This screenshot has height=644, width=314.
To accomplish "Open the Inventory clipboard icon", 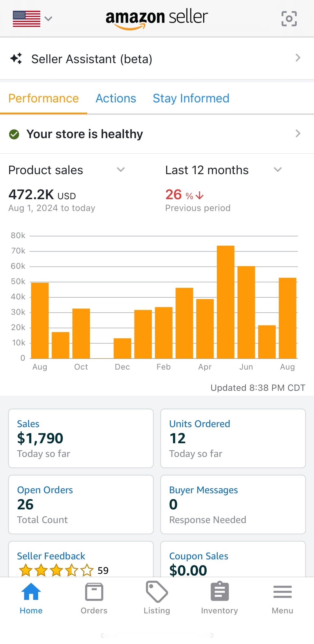I will pyautogui.click(x=220, y=592).
